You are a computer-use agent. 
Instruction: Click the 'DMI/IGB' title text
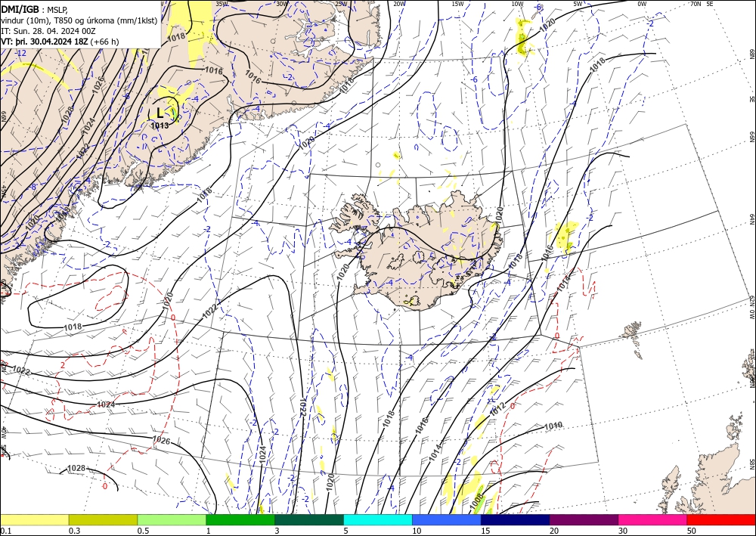20,8
